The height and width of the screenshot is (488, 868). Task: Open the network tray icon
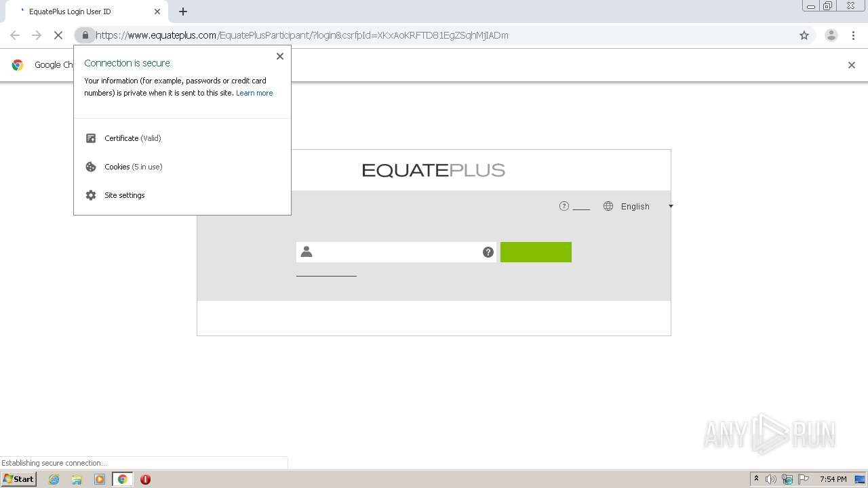coord(787,479)
